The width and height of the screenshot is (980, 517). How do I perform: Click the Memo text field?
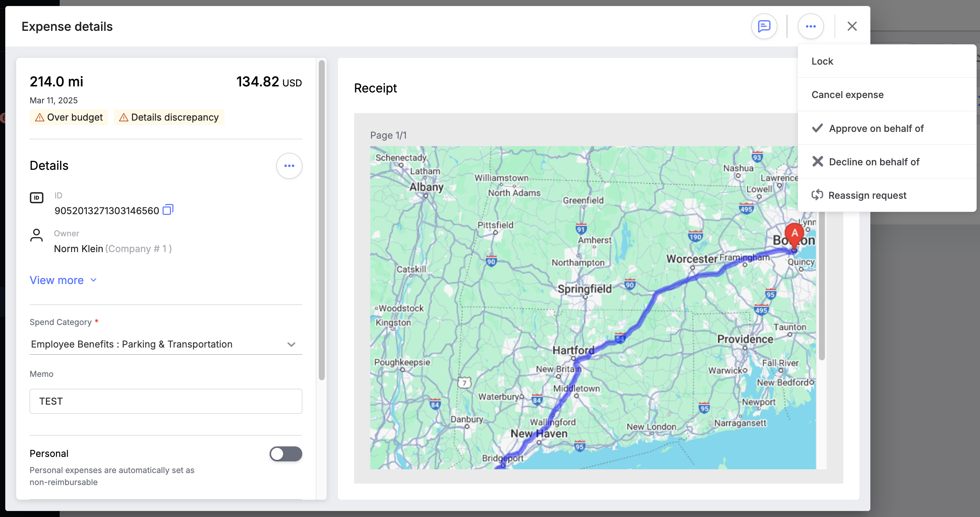166,401
